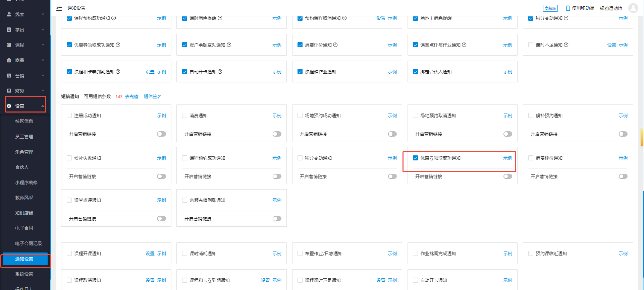Open 小程序装修 in settings submenu
The height and width of the screenshot is (290, 644).
pyautogui.click(x=26, y=183)
